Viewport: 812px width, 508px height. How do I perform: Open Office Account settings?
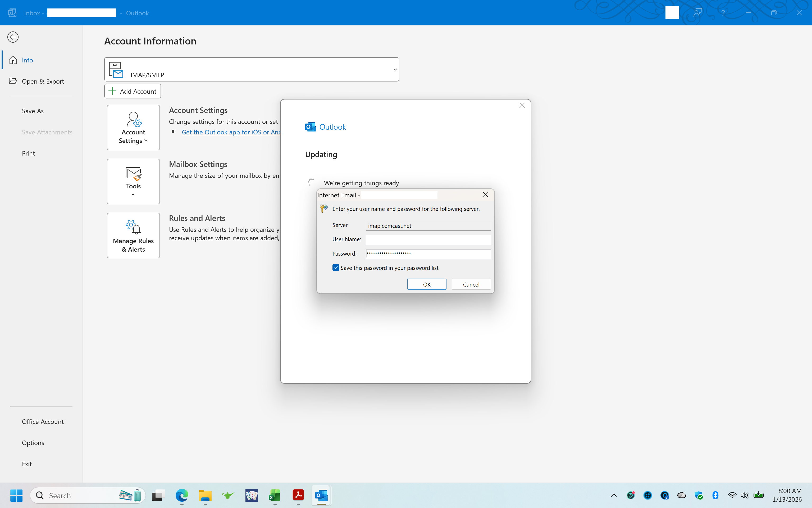pos(43,421)
